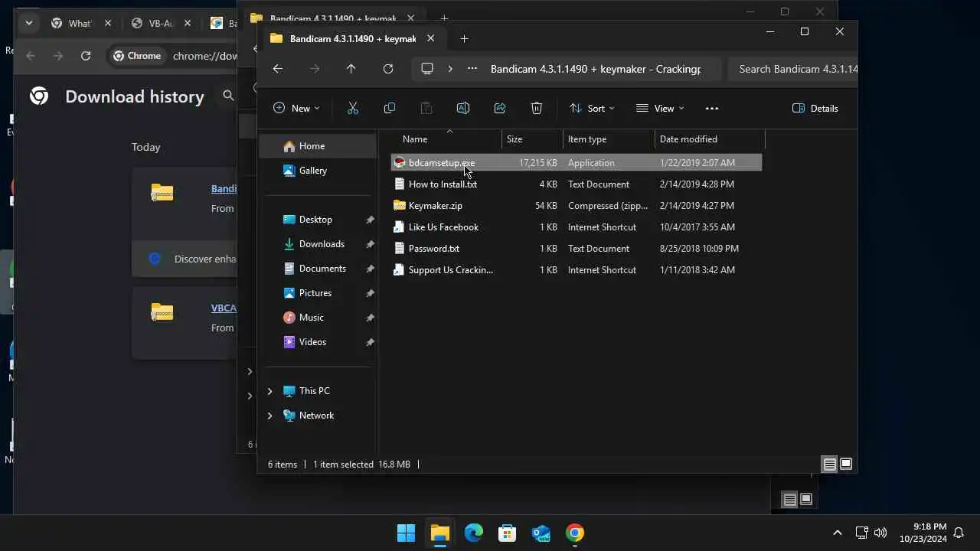Image resolution: width=980 pixels, height=551 pixels.
Task: Refresh the File Explorer folder view
Action: click(388, 69)
